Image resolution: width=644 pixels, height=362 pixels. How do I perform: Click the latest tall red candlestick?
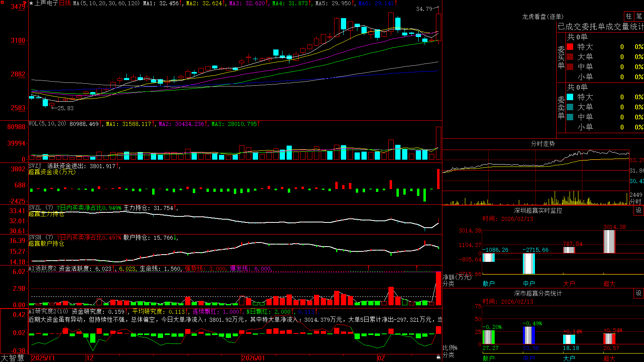(x=438, y=27)
